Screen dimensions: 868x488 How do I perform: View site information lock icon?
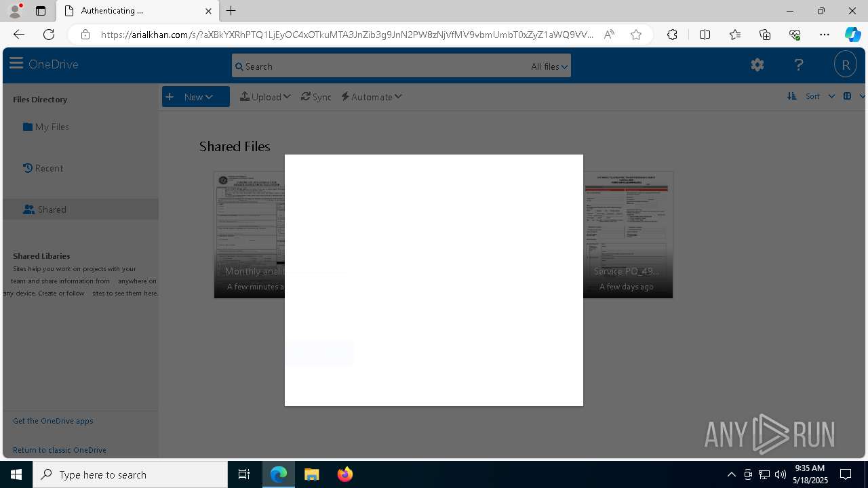[85, 35]
